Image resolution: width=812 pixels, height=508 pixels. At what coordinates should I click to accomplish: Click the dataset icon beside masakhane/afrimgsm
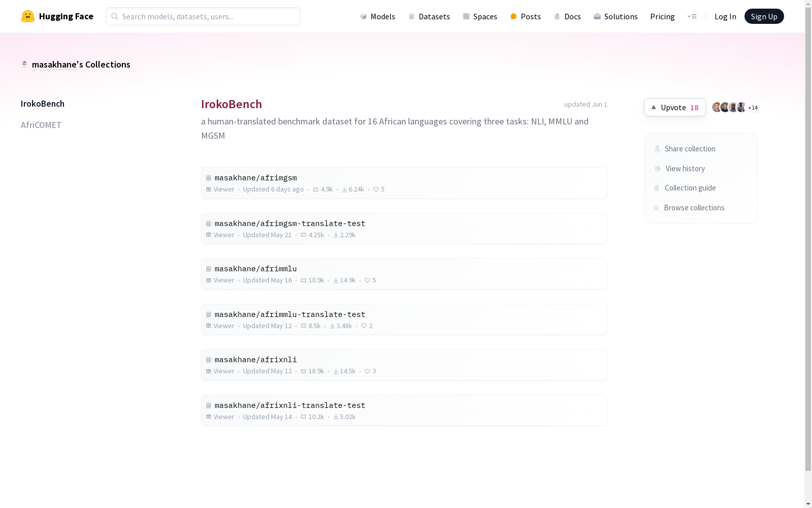pyautogui.click(x=209, y=178)
